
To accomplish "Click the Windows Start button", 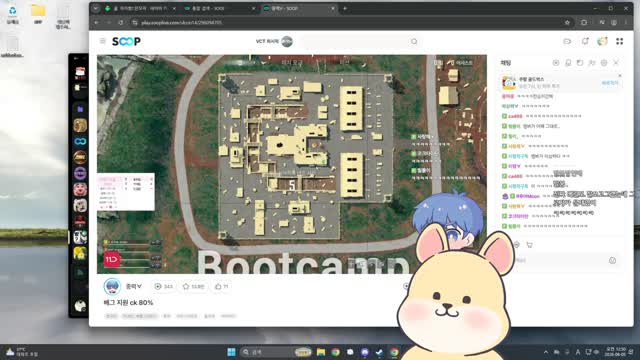I will tap(231, 352).
